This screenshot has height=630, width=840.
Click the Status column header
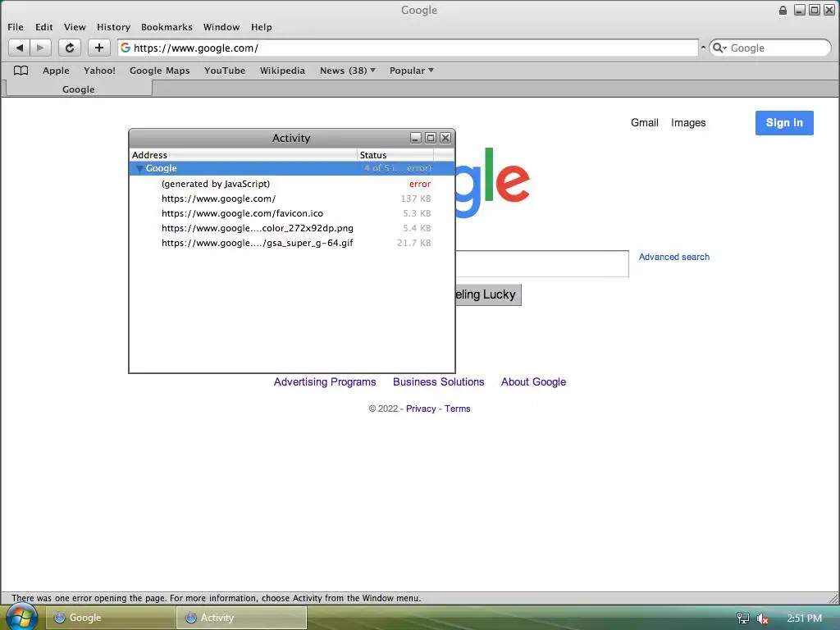(x=395, y=155)
